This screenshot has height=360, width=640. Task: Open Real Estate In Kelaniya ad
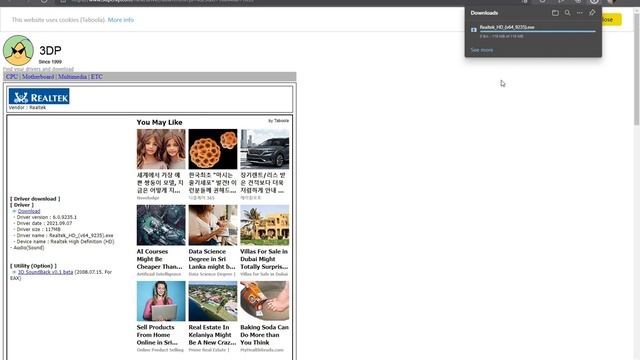coord(212,335)
